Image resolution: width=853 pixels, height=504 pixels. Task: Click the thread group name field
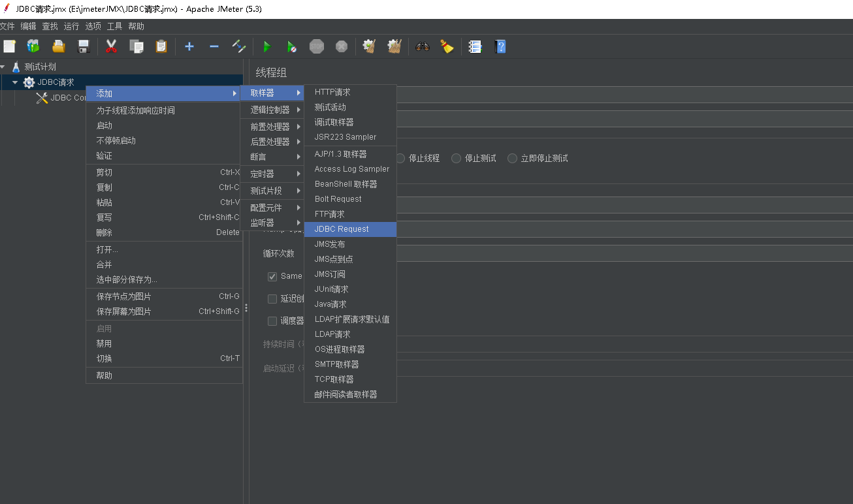point(624,95)
